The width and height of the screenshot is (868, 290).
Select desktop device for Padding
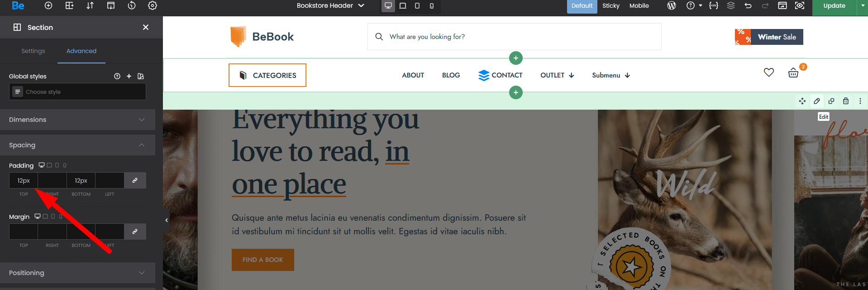[x=42, y=165]
